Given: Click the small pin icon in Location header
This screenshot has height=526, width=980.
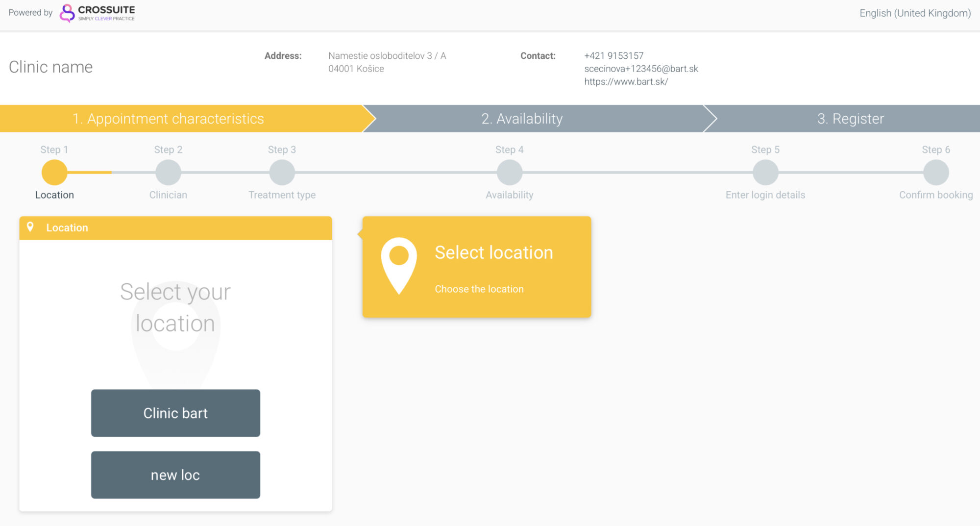Looking at the screenshot, I should (30, 227).
